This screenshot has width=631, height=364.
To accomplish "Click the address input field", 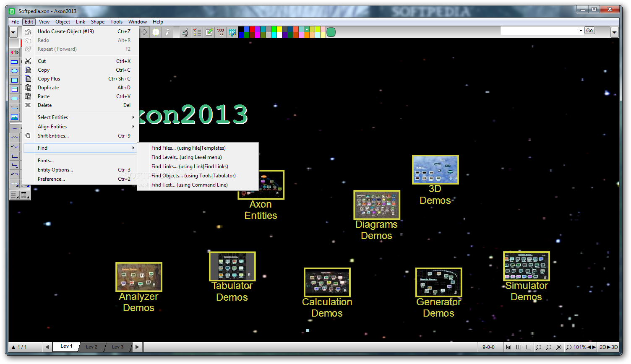I will click(x=539, y=31).
